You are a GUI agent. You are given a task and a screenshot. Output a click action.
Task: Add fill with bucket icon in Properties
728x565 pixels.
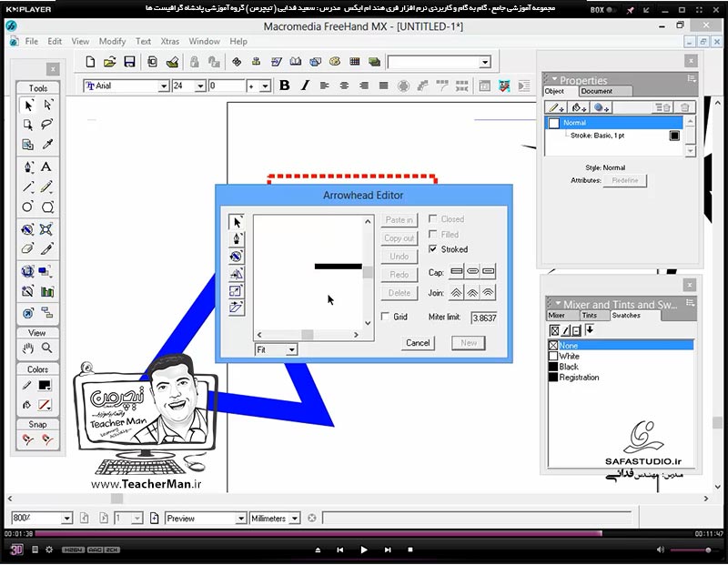click(x=579, y=107)
